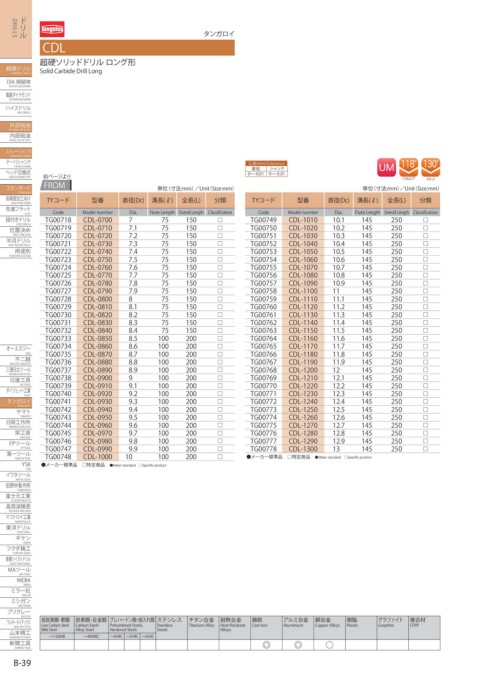Screen dimensions: 480x677
Task: Tick the classification box for CDL-1100
Action: tap(426, 291)
